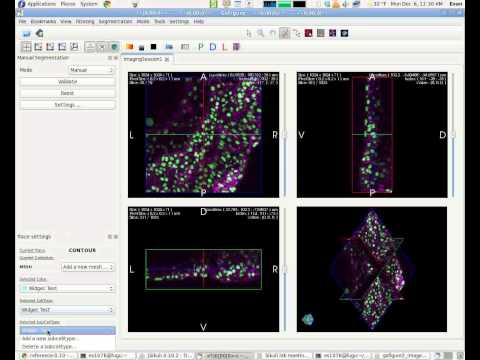Float the Manual Segmentation panel
Viewport: 480px width, 360px height.
(110, 58)
